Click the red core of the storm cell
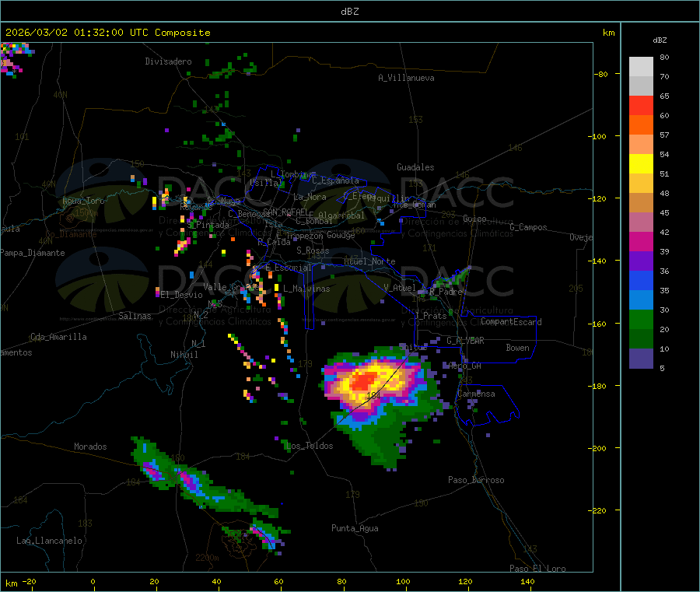The height and width of the screenshot is (592, 700). [364, 380]
